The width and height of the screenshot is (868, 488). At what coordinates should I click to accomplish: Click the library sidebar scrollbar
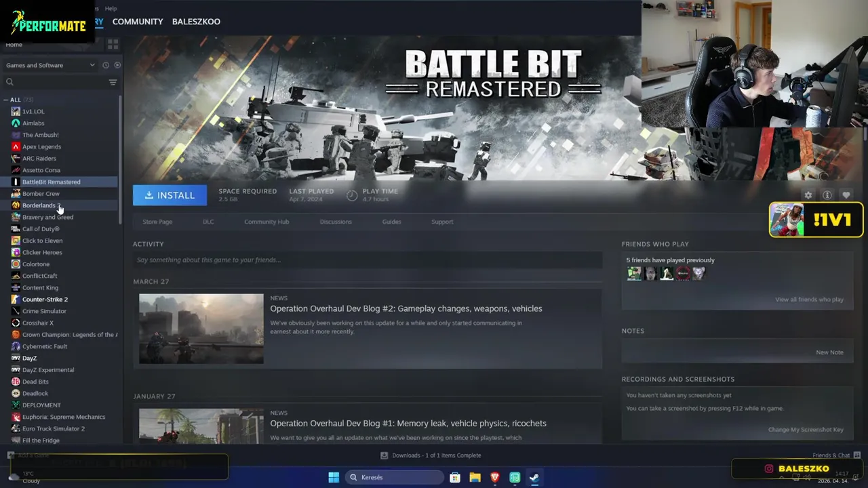[121, 161]
